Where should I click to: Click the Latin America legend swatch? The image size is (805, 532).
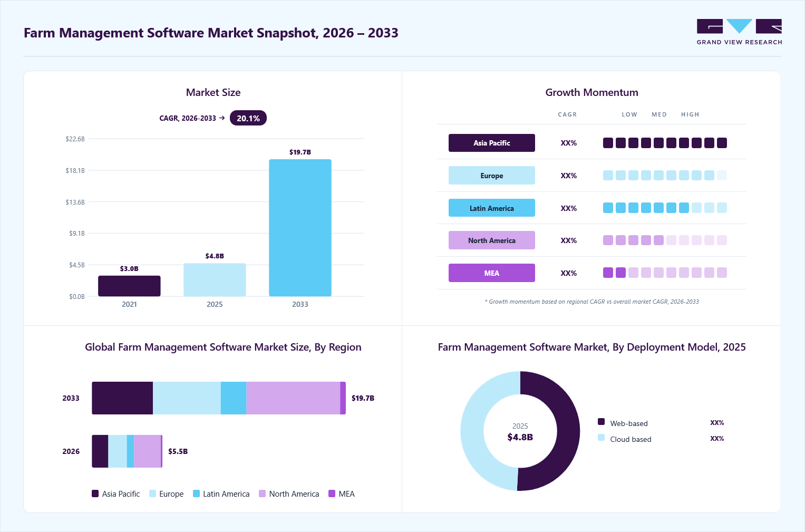[197, 494]
